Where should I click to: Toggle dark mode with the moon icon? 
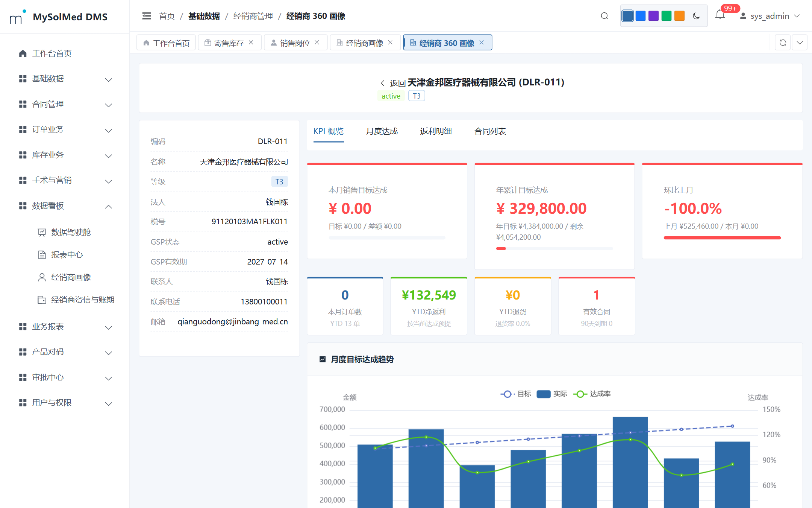pyautogui.click(x=696, y=16)
